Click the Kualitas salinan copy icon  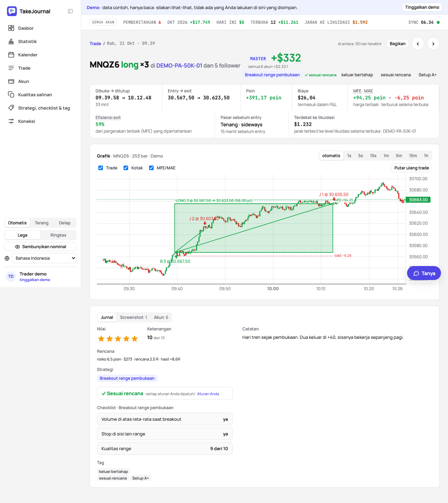point(11,95)
